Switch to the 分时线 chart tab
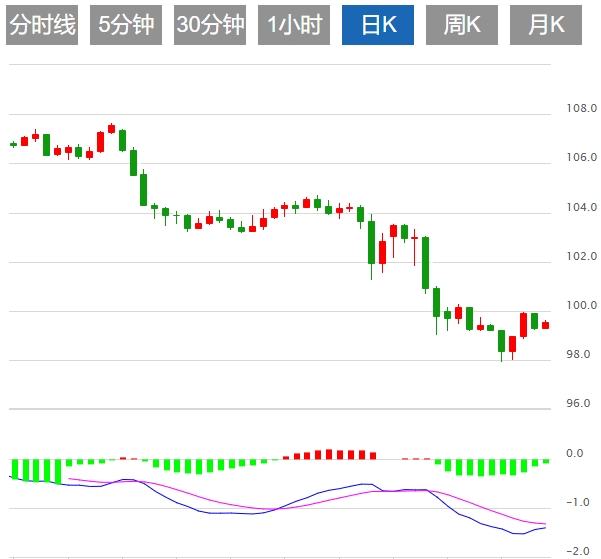The width and height of the screenshot is (601, 559). pos(42,25)
